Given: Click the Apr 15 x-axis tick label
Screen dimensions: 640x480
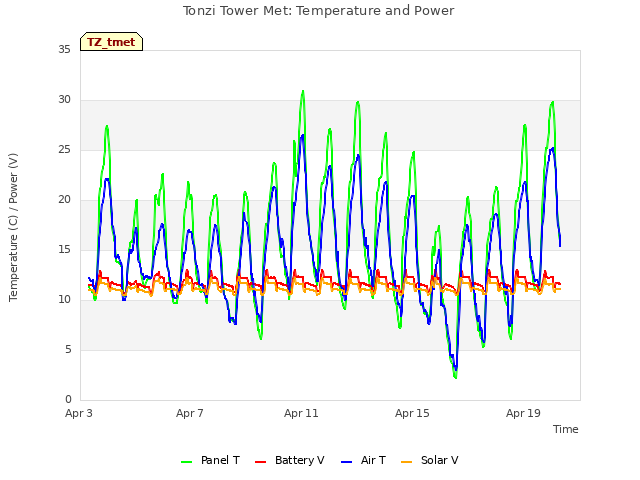Looking at the screenshot, I should coord(412,413).
